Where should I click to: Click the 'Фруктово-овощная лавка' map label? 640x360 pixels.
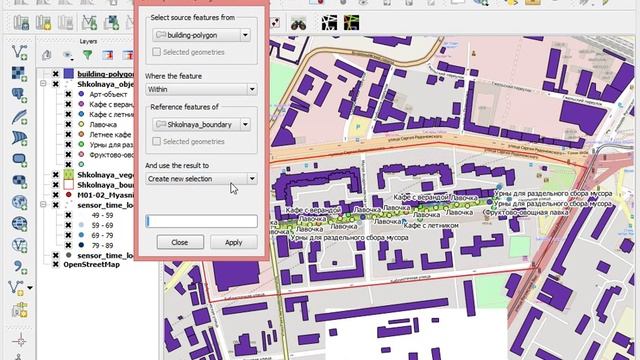tap(527, 212)
